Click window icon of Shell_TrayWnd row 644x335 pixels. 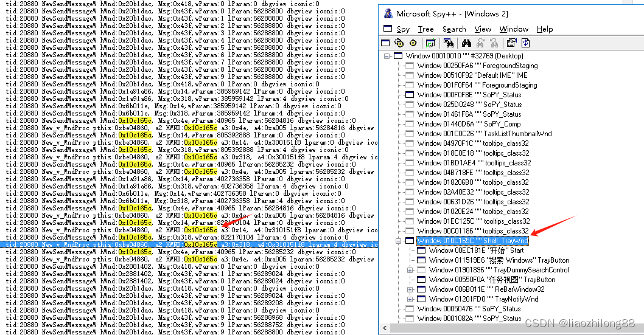click(410, 241)
